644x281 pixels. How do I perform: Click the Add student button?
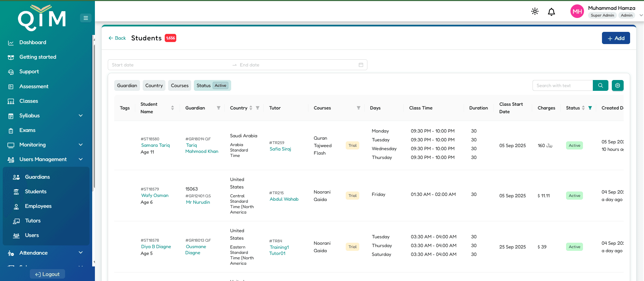coord(616,38)
